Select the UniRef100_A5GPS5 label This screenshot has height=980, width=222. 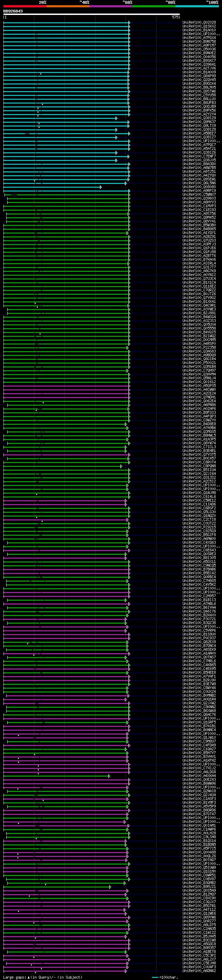click(199, 386)
